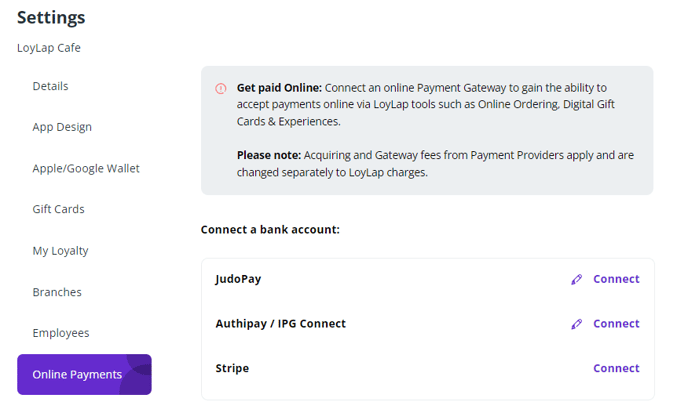
Task: Click the "Connect a bank account" heading
Action: tap(270, 229)
